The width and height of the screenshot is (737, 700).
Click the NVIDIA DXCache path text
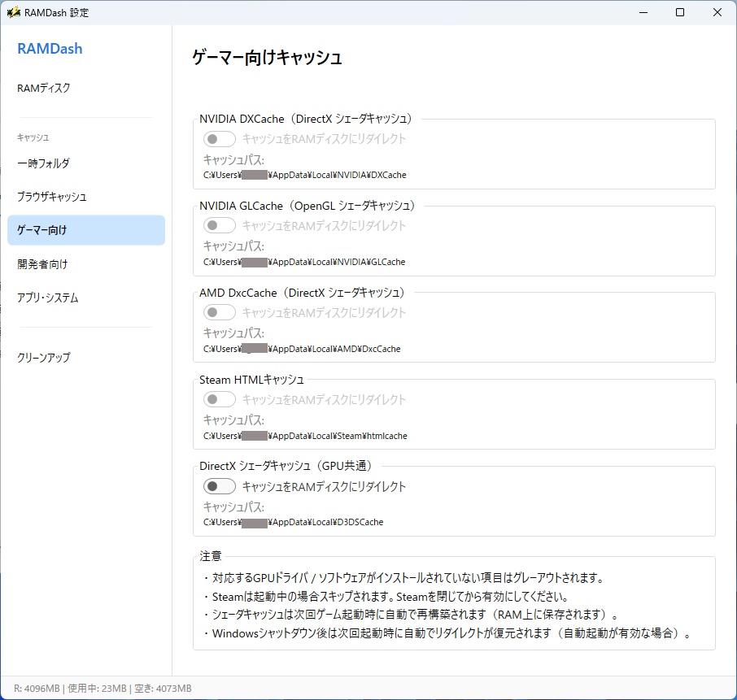[x=304, y=176]
